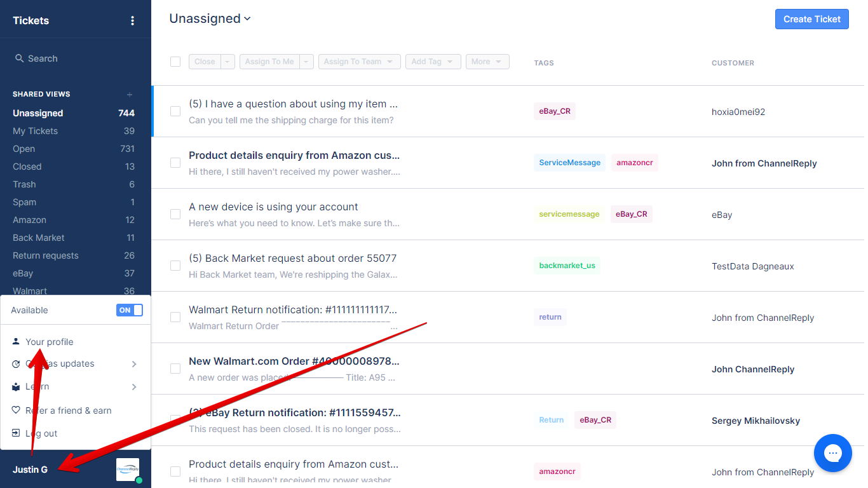
Task: Select checkbox for last Amazon enquiry ticket
Action: pos(175,471)
